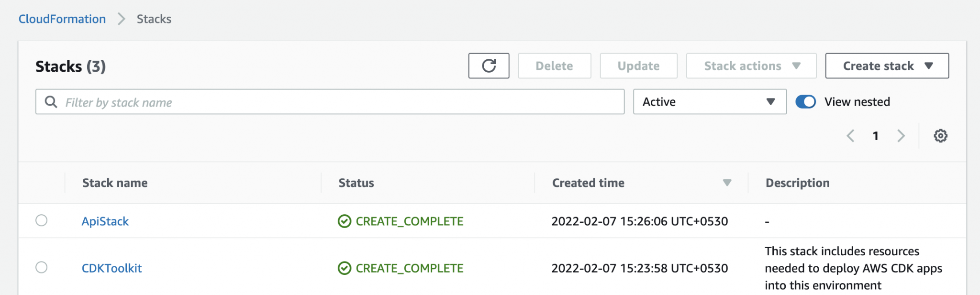Navigate via the CloudFormation breadcrumb

click(x=62, y=19)
